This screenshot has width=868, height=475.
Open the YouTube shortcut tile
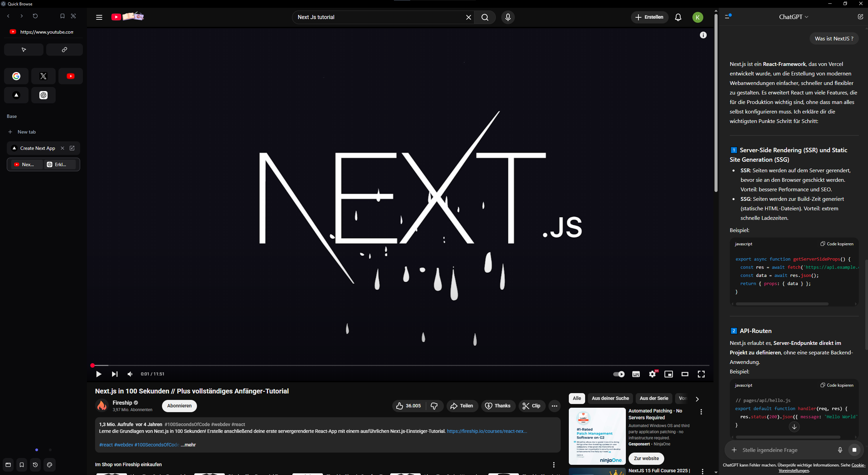coord(71,76)
